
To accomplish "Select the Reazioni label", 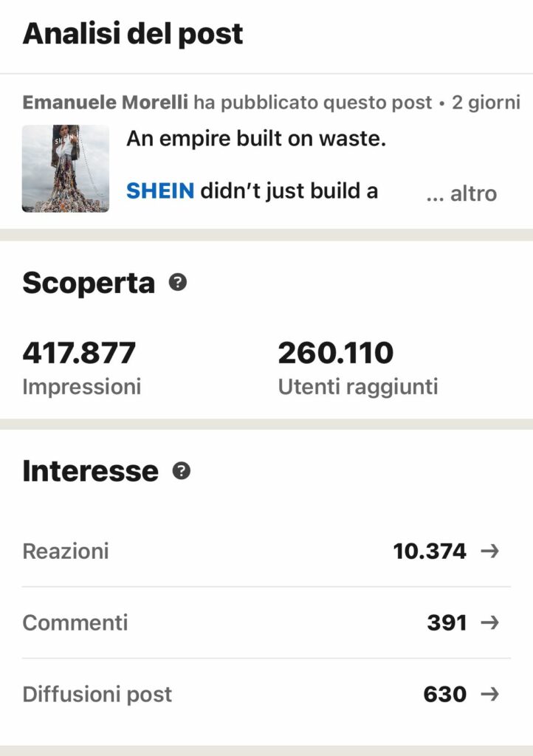I will pos(66,551).
